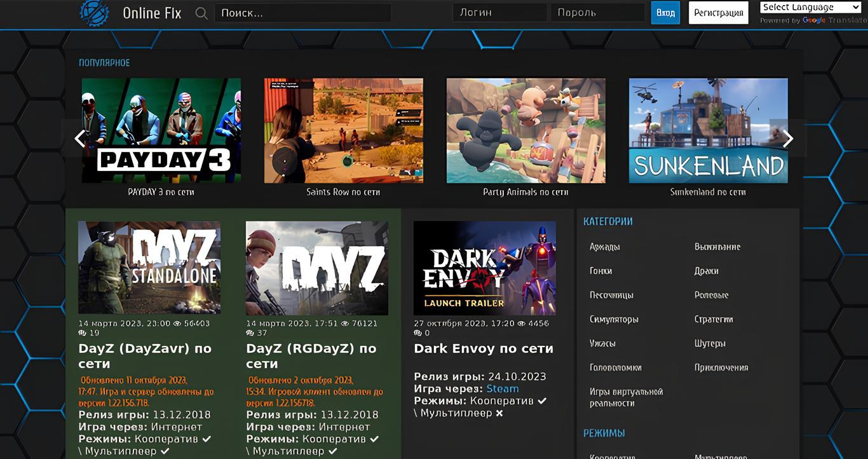
Task: Focus the Логин input field
Action: tap(499, 13)
